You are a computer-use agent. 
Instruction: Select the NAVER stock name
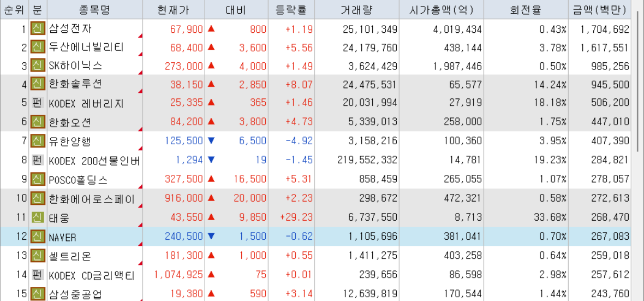[x=62, y=237]
